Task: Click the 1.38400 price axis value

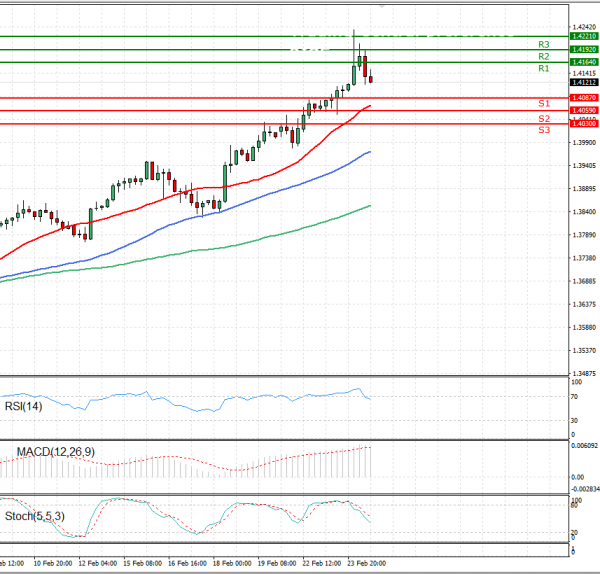Action: coord(584,212)
